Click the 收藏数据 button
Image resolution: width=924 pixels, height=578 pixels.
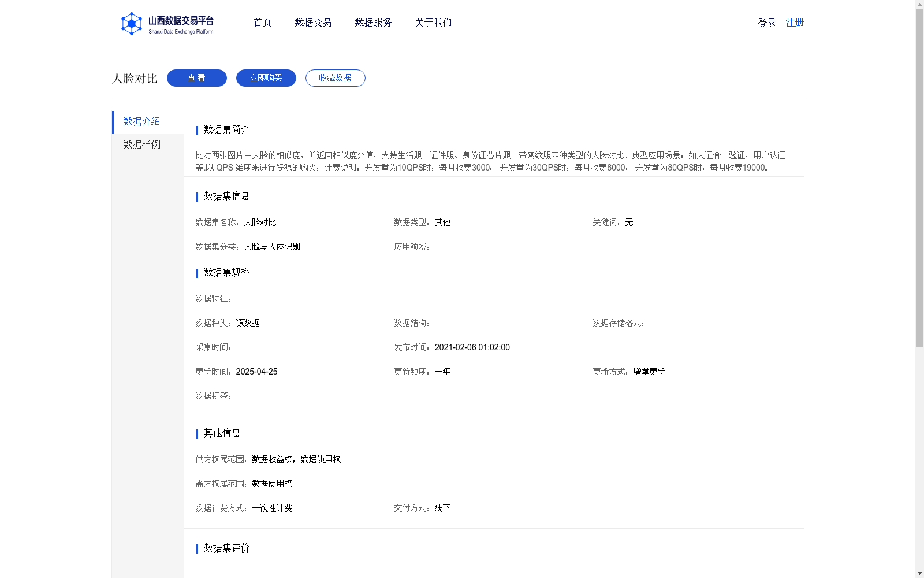[336, 78]
